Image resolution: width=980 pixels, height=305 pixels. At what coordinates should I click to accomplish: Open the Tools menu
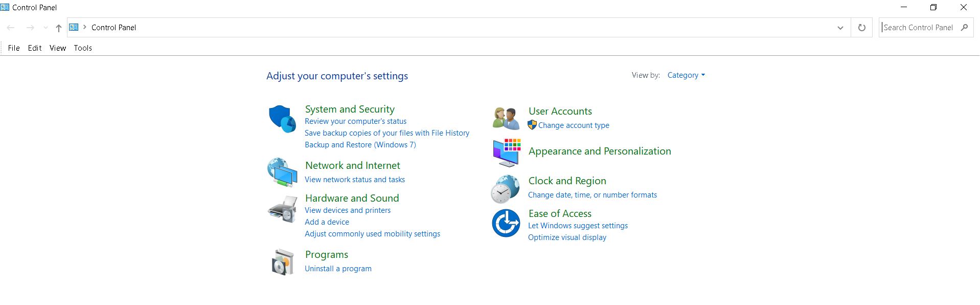(83, 48)
